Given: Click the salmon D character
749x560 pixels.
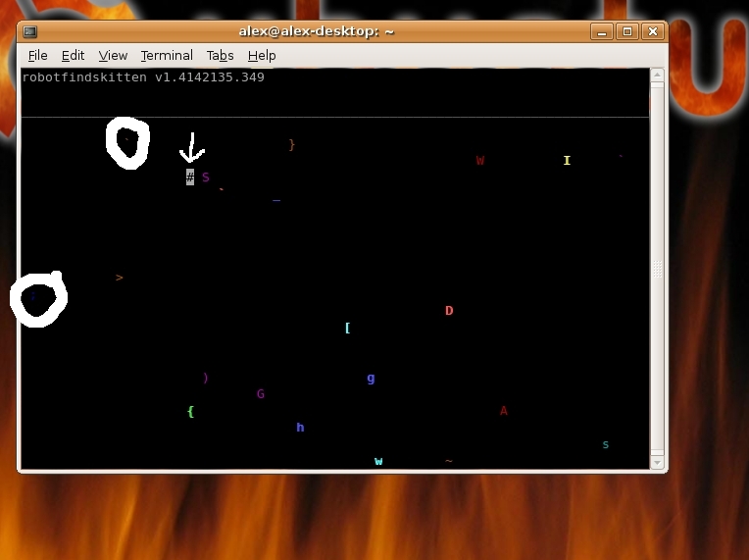Looking at the screenshot, I should coord(449,311).
